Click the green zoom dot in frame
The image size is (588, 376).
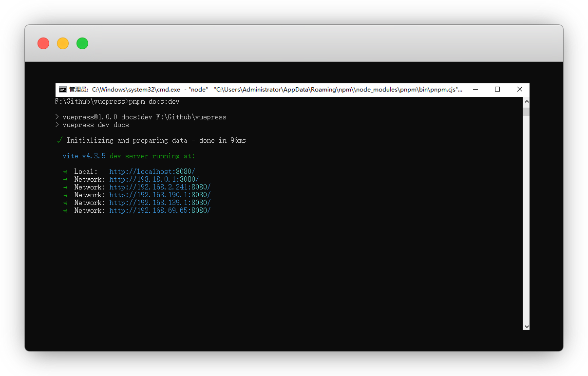pyautogui.click(x=82, y=43)
